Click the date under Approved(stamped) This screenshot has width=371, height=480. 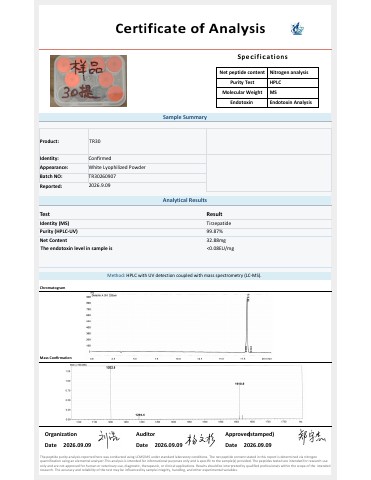[x=258, y=445]
